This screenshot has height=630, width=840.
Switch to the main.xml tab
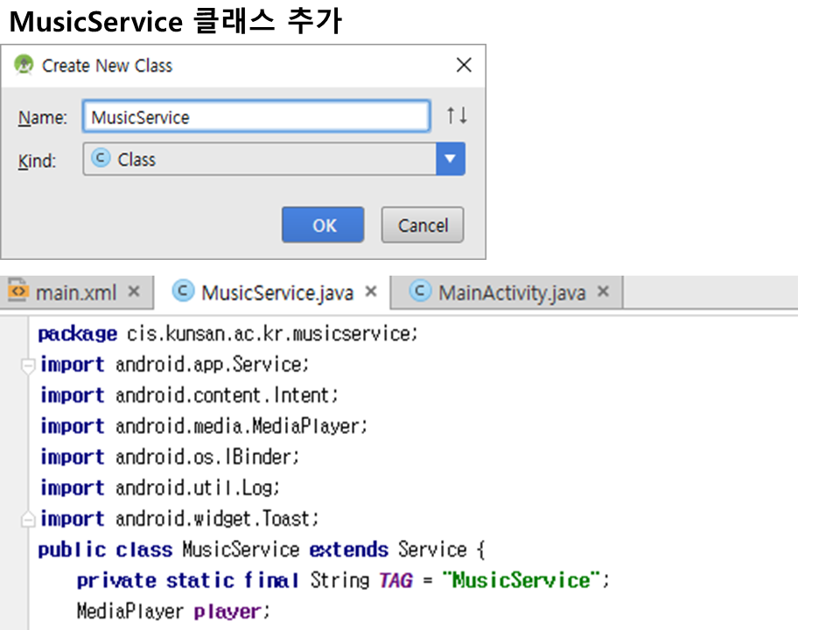point(75,292)
